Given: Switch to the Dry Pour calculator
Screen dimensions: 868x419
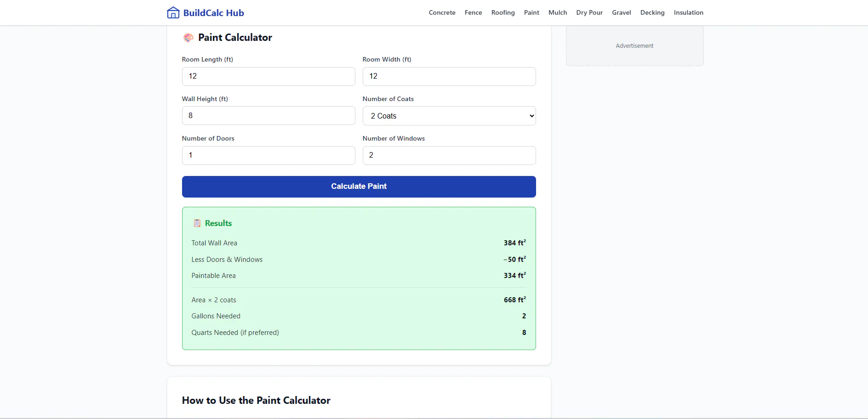Looking at the screenshot, I should pyautogui.click(x=589, y=12).
